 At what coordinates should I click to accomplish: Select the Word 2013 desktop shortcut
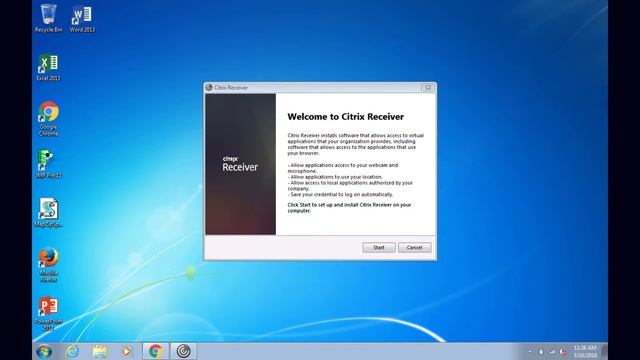tap(82, 19)
